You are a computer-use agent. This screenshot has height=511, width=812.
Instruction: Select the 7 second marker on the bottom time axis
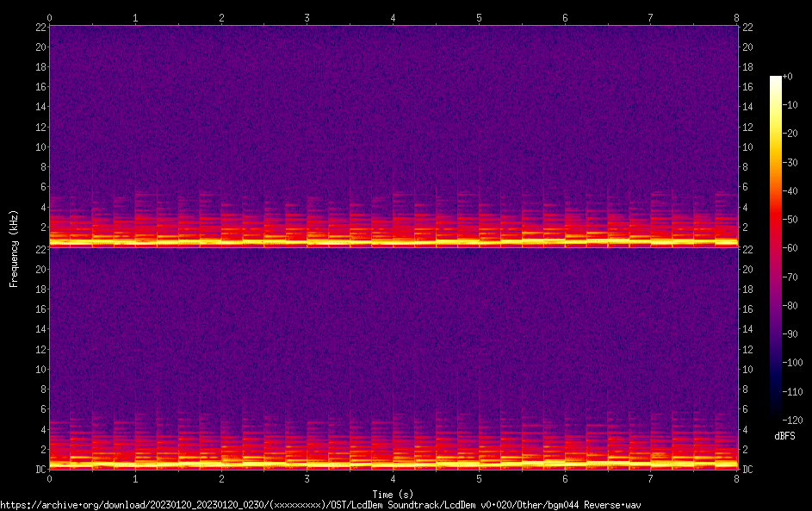click(x=651, y=478)
